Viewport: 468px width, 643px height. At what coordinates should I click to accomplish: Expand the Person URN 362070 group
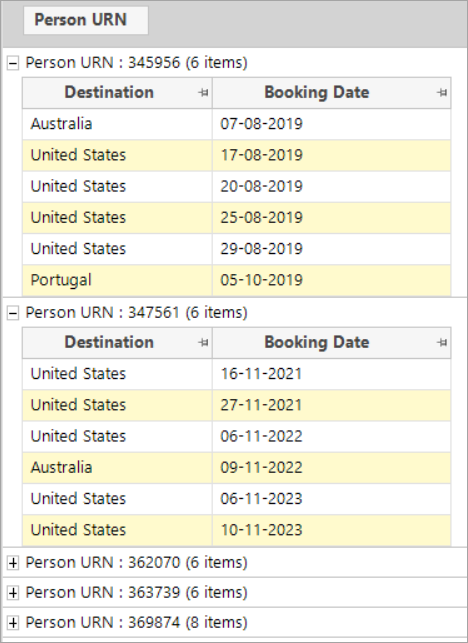(x=13, y=563)
